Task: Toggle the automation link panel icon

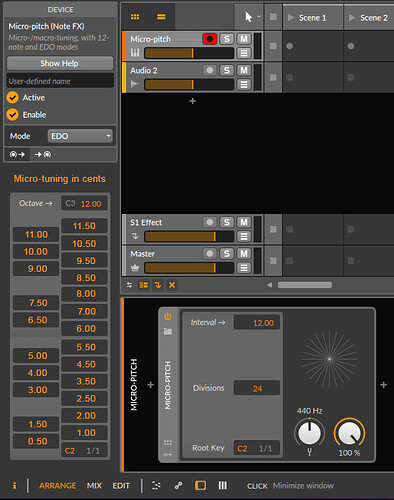Action: pos(179,486)
